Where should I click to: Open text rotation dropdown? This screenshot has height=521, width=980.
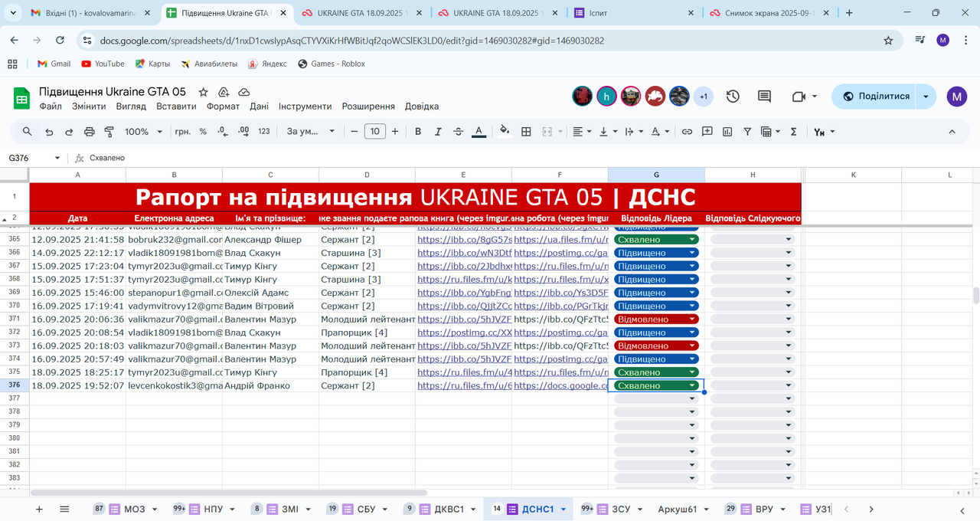point(634,132)
